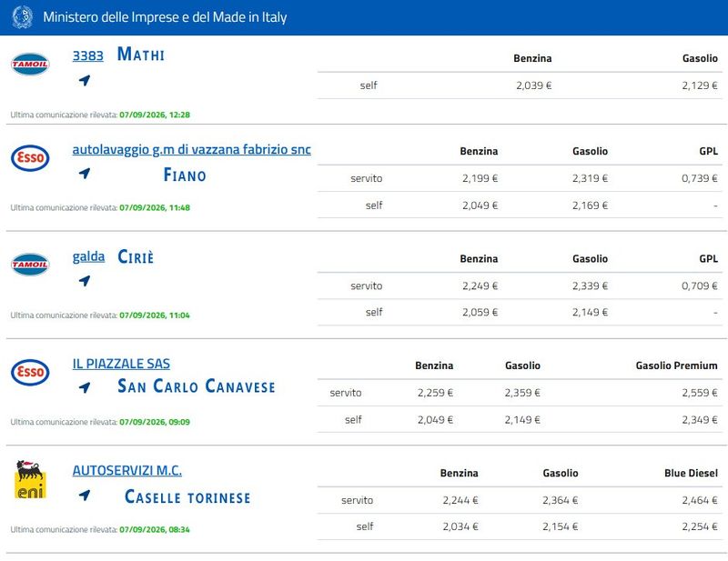The width and height of the screenshot is (728, 561).
Task: Open navigation arrow for Caselle Torinese station
Action: point(85,495)
